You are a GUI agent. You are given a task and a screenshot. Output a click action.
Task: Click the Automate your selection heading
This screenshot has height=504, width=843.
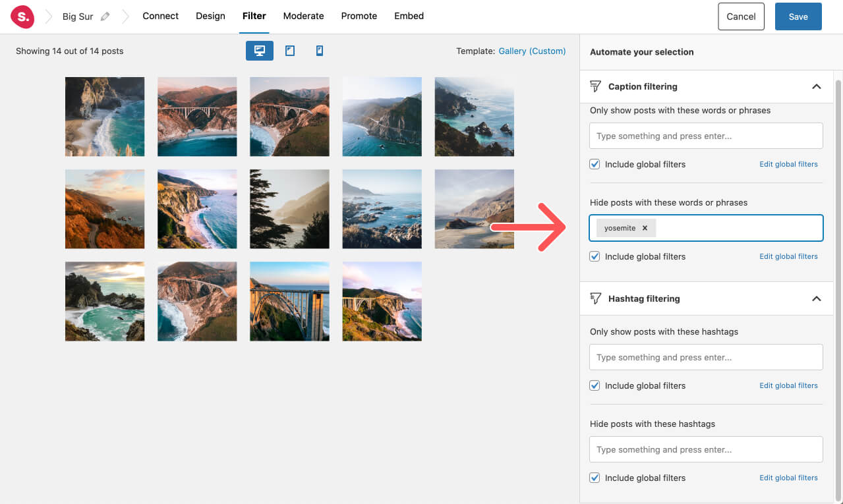(641, 52)
